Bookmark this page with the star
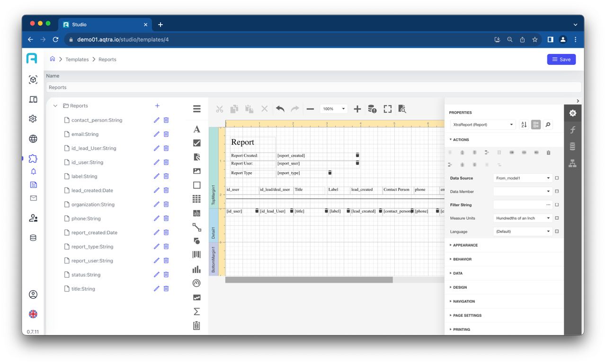Screen dimensions: 606x364 click(535, 40)
